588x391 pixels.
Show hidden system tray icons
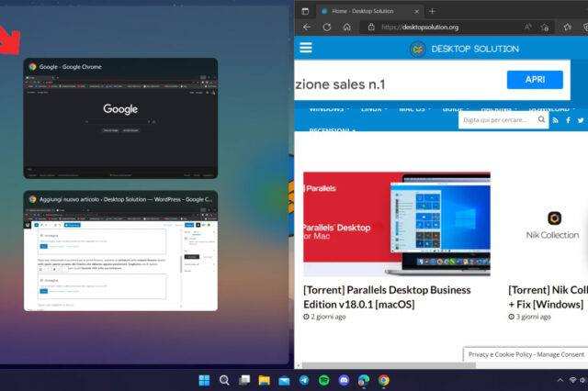pos(560,381)
